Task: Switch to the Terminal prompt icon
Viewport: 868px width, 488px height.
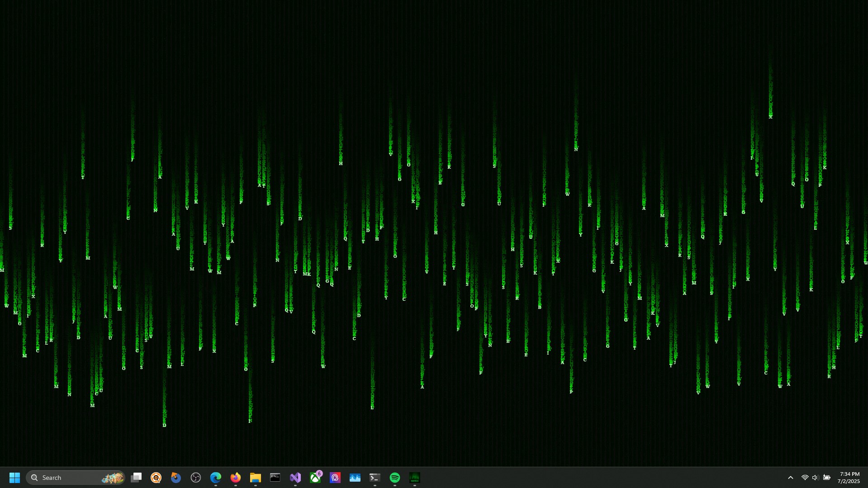Action: click(375, 478)
